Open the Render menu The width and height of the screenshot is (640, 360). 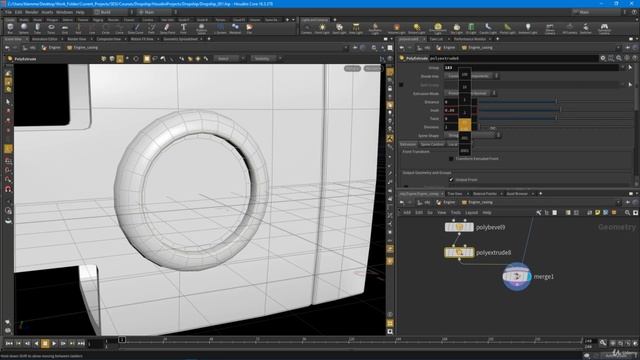click(31, 12)
